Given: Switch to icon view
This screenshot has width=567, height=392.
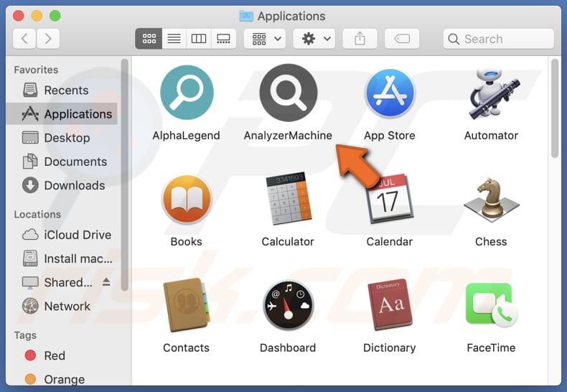Looking at the screenshot, I should (149, 39).
